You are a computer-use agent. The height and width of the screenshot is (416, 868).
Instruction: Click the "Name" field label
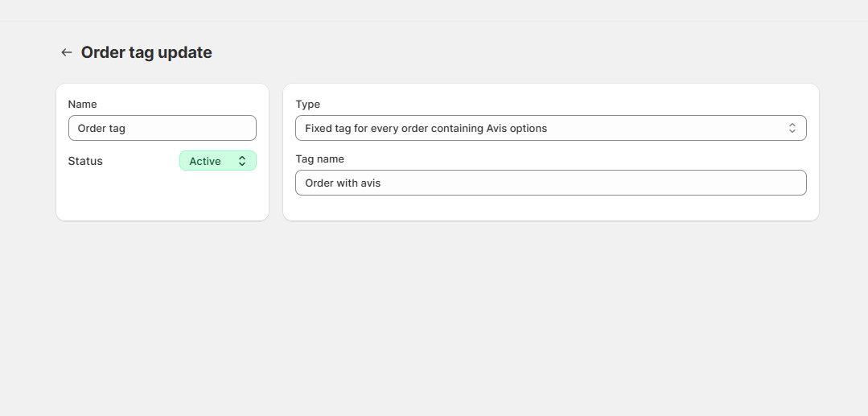[x=82, y=104]
